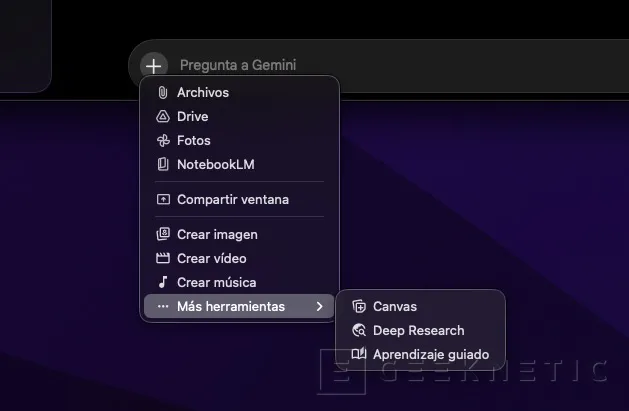Click the three-dots icon beside Más herramientas
The height and width of the screenshot is (411, 629).
click(x=163, y=306)
